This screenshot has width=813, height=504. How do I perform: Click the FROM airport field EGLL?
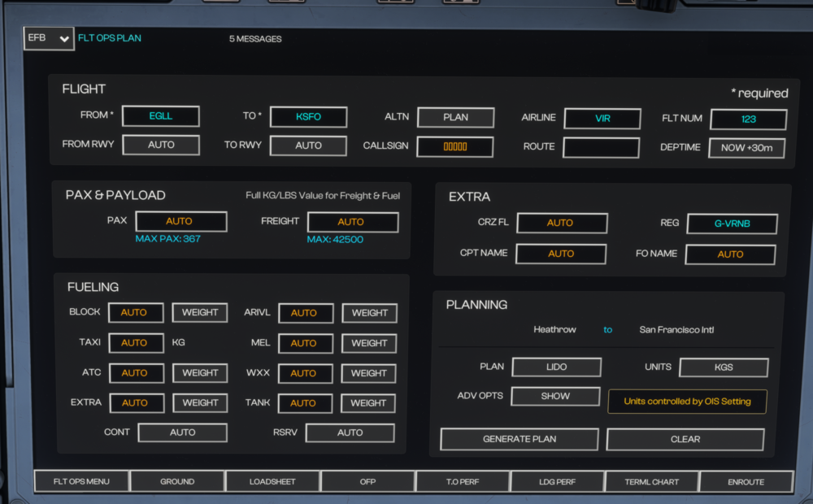pyautogui.click(x=160, y=116)
